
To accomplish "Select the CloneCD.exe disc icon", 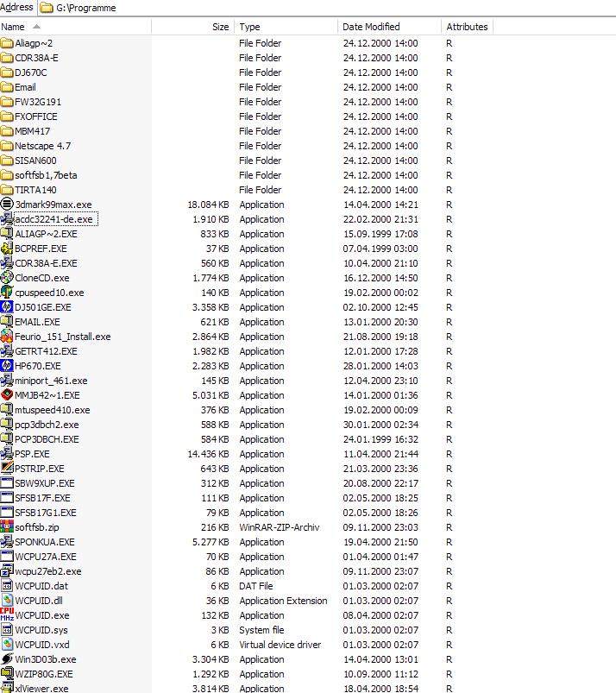I will [7, 278].
